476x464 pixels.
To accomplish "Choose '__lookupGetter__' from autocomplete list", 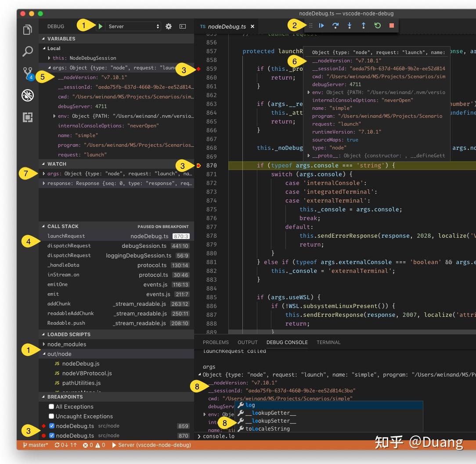I will click(329, 413).
